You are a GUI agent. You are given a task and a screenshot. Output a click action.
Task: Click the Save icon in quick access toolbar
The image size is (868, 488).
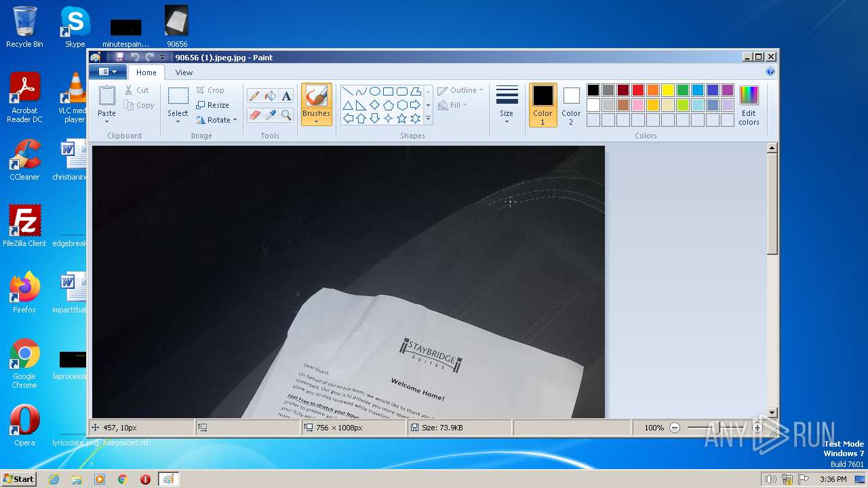click(120, 58)
